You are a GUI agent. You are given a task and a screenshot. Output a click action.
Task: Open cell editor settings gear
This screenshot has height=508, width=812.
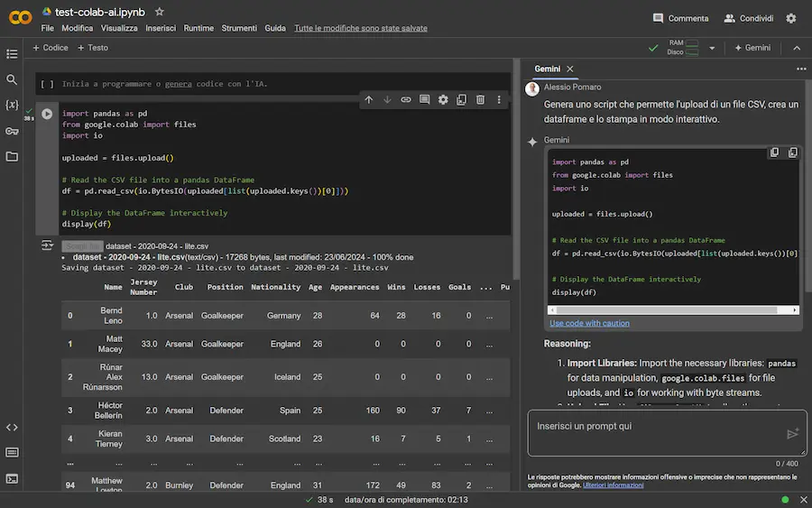(x=443, y=99)
